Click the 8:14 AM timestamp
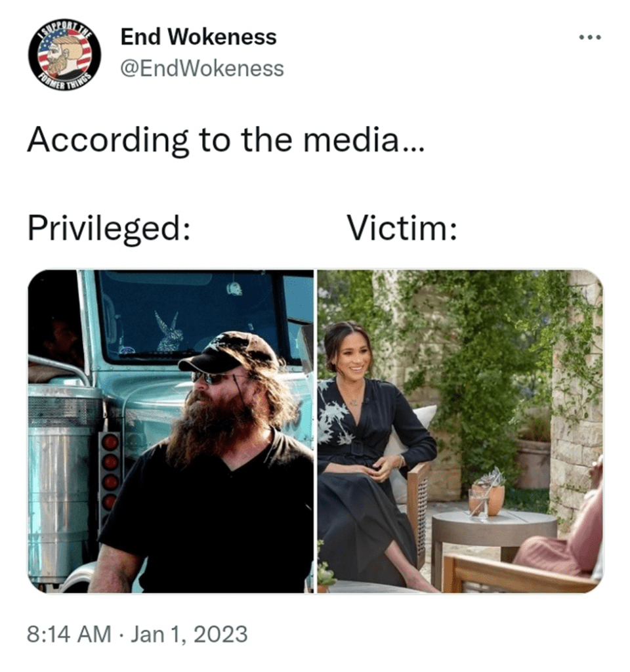 coord(69,635)
